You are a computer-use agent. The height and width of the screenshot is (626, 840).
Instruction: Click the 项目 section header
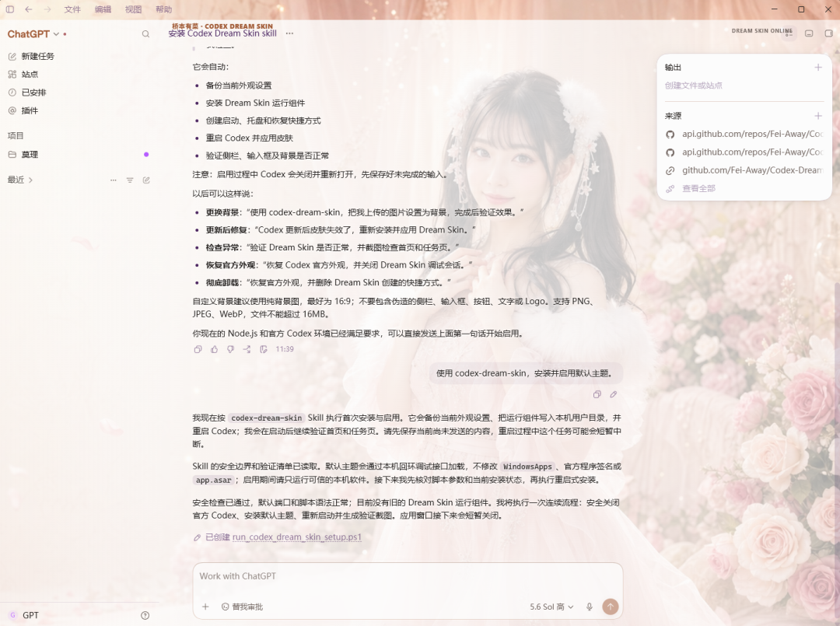pos(16,136)
